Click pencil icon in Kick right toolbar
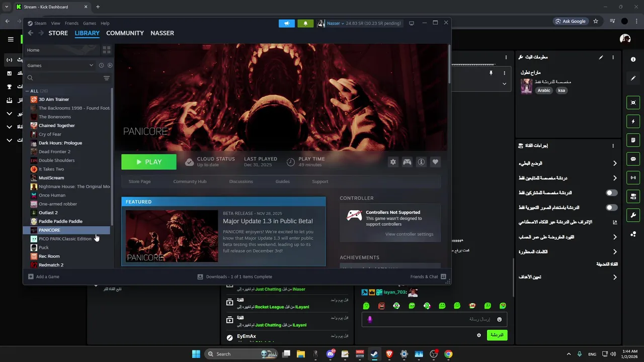 pyautogui.click(x=633, y=78)
